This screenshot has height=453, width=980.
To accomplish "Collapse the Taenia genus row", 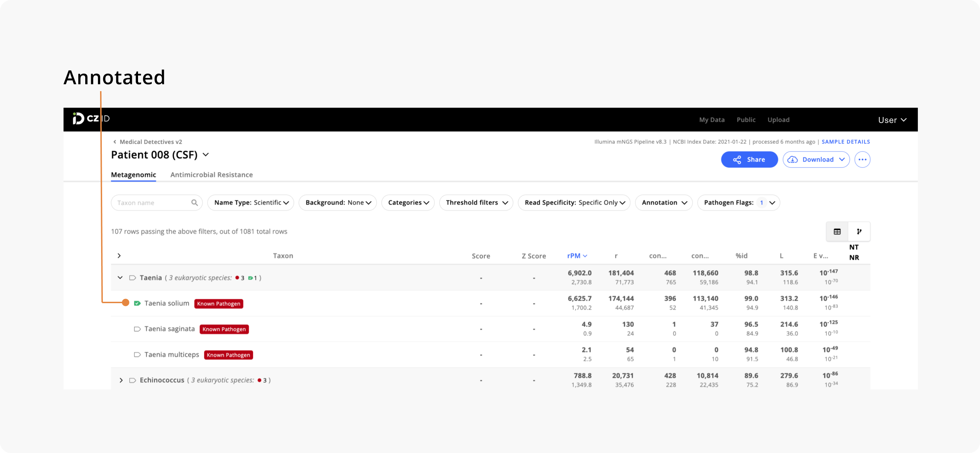I will [120, 278].
